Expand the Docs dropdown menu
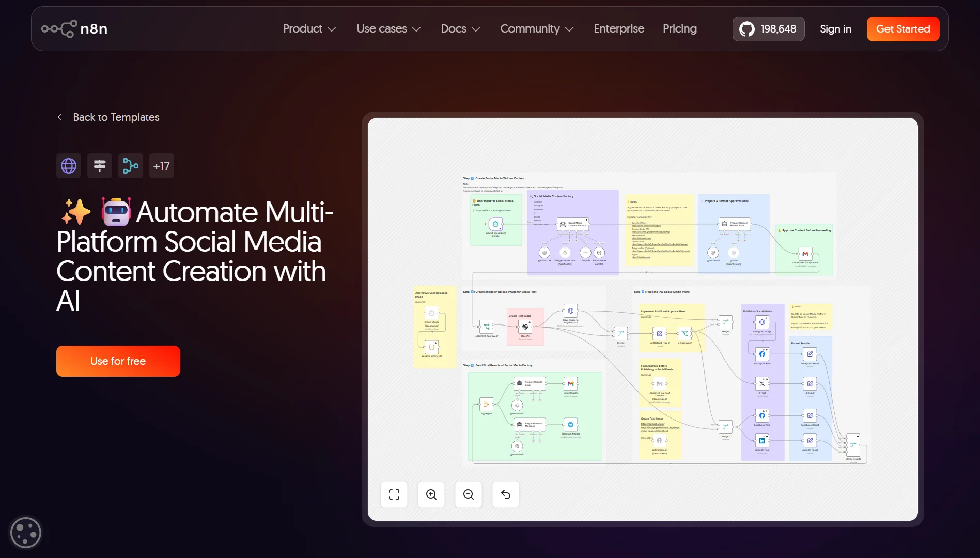The height and width of the screenshot is (558, 980). point(460,29)
